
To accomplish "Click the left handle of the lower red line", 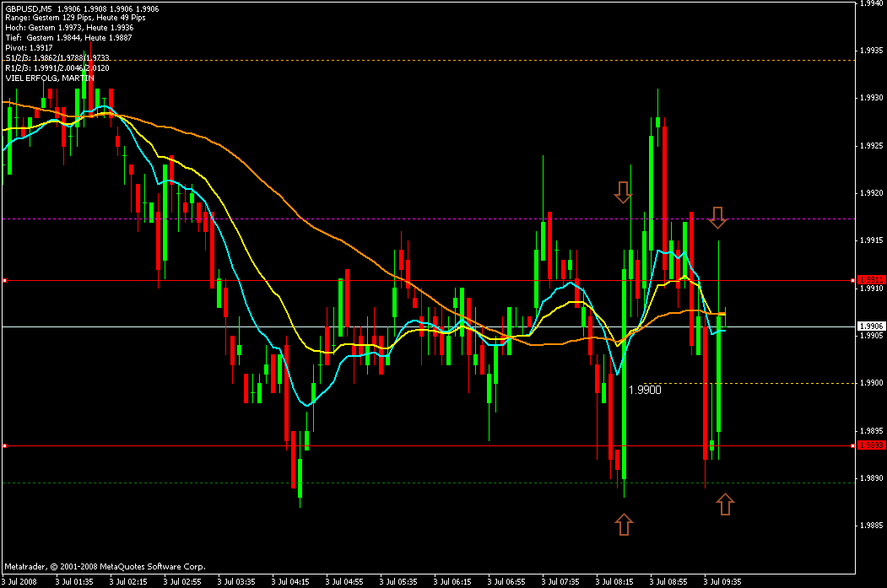I will [x=4, y=446].
